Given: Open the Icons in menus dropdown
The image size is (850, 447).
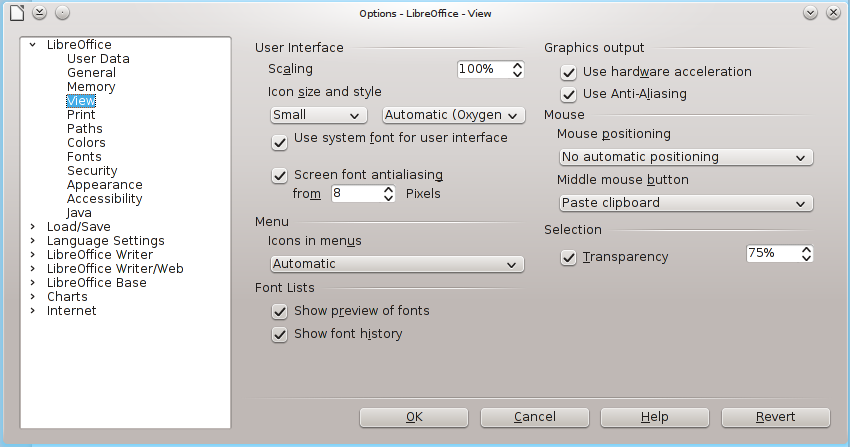Looking at the screenshot, I should pos(397,264).
